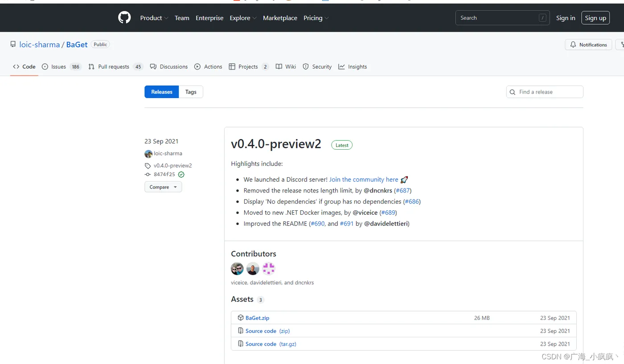The width and height of the screenshot is (624, 364).
Task: Download Source code (tar.gz)
Action: 271,344
